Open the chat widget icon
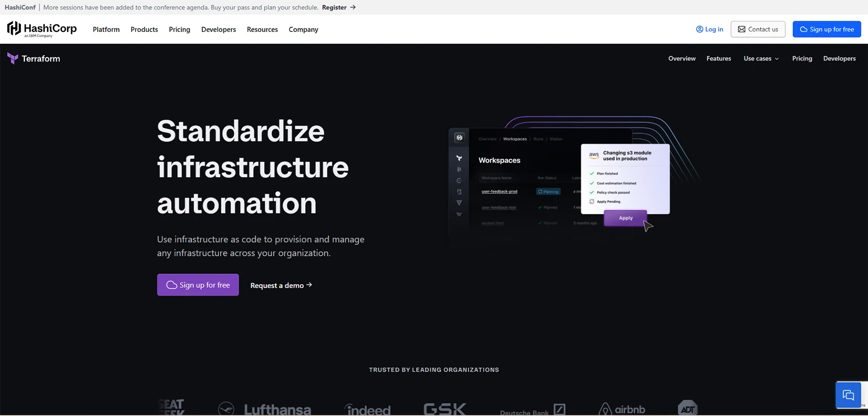This screenshot has width=868, height=416. 848,395
